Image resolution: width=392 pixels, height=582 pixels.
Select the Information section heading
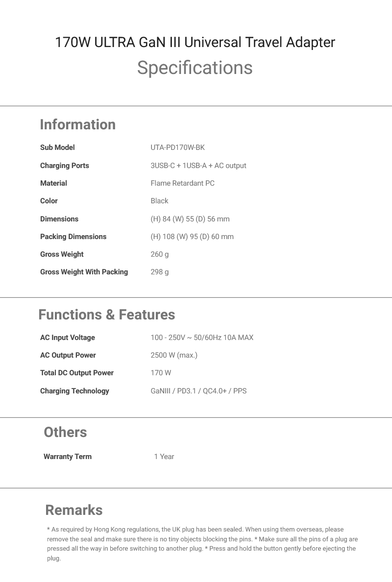77,124
